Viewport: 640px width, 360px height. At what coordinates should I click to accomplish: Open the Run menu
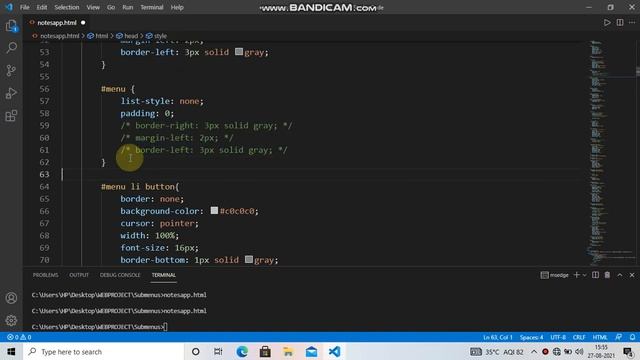click(x=128, y=7)
